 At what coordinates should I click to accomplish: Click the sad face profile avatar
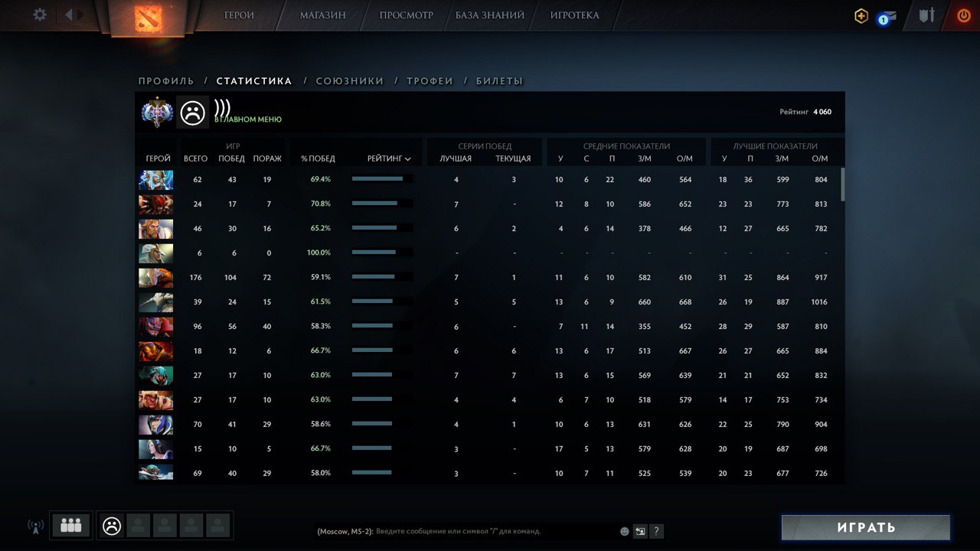click(x=192, y=112)
